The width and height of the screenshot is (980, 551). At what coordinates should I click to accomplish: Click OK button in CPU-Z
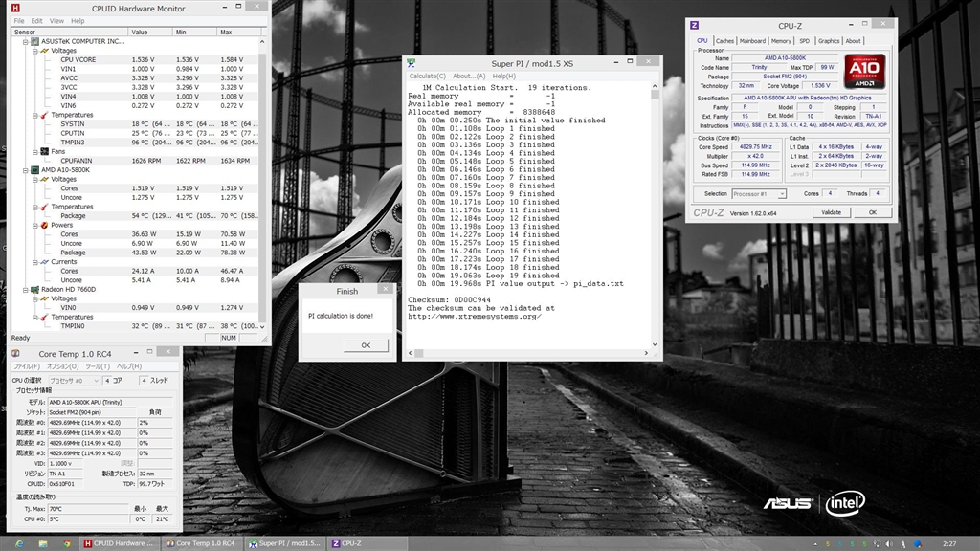(873, 212)
